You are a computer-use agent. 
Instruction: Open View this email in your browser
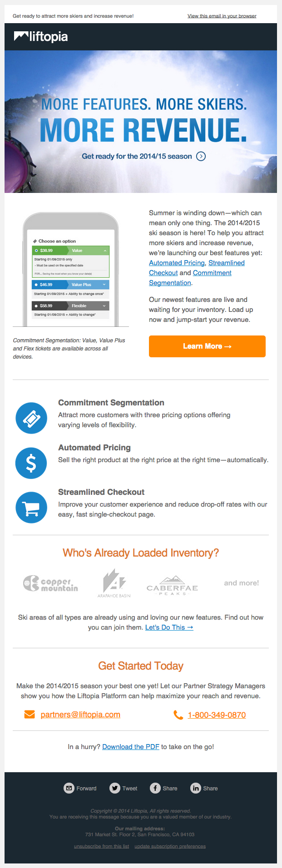click(222, 16)
